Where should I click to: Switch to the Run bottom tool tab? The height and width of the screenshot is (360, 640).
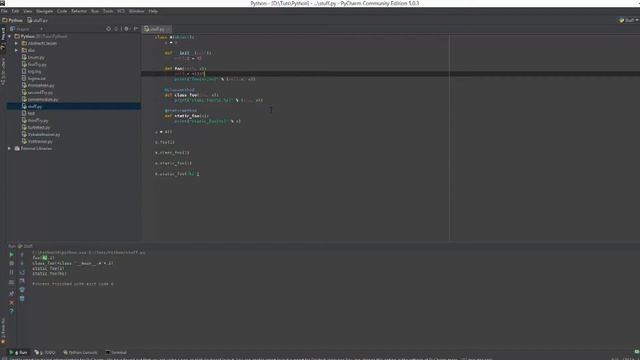19,352
